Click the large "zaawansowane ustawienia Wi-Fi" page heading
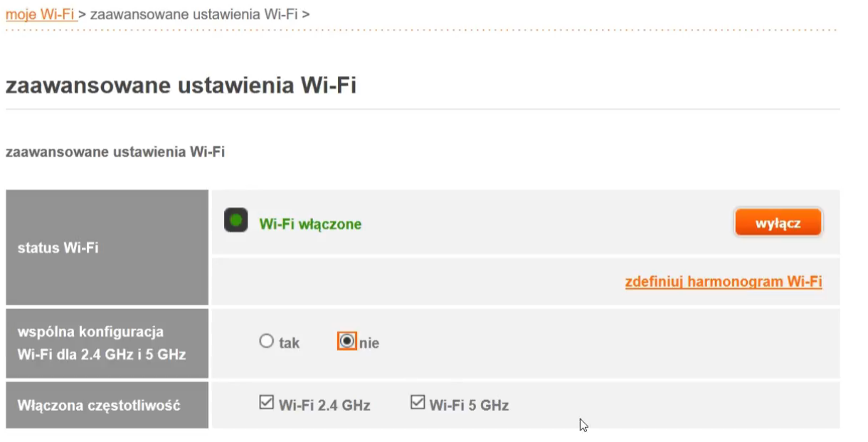 click(181, 86)
